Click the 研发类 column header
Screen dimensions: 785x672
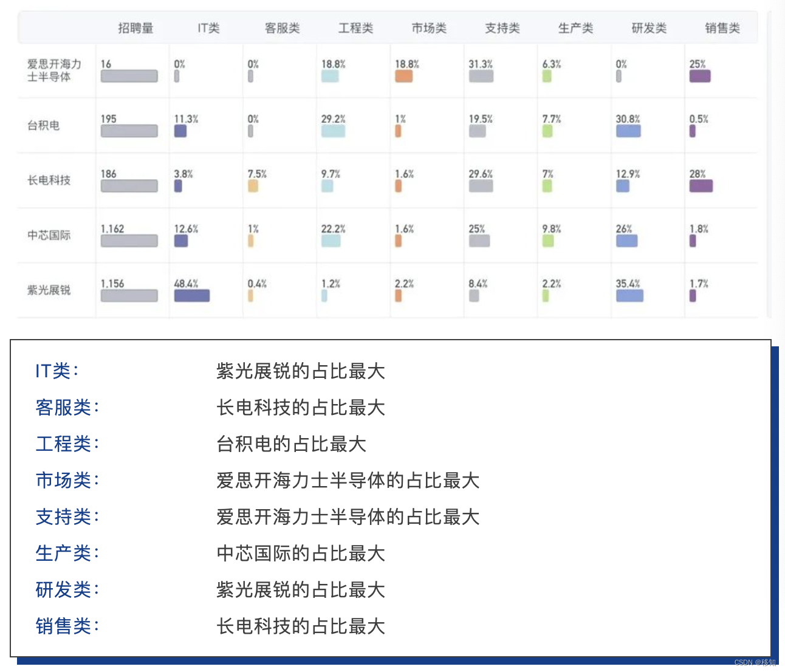[649, 28]
